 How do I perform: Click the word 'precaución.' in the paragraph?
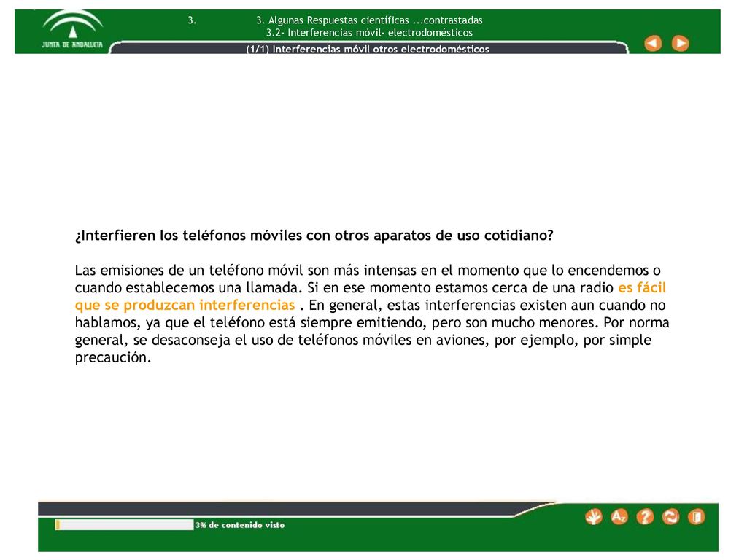click(113, 357)
